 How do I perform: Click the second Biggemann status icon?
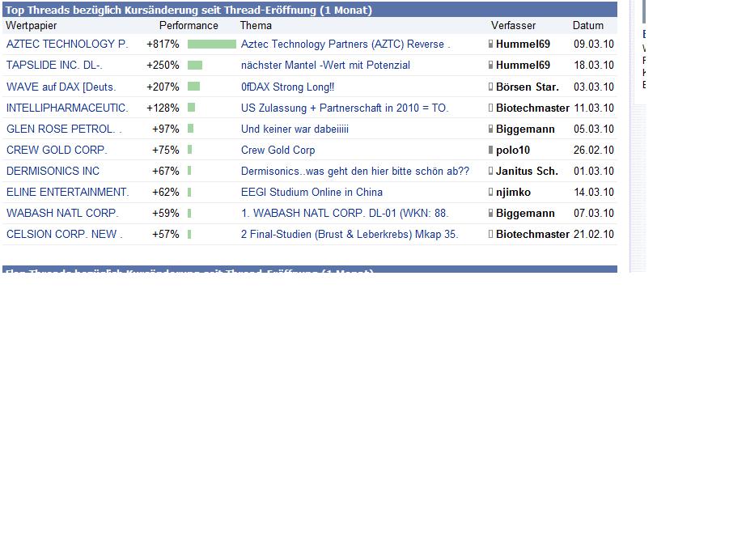point(490,213)
